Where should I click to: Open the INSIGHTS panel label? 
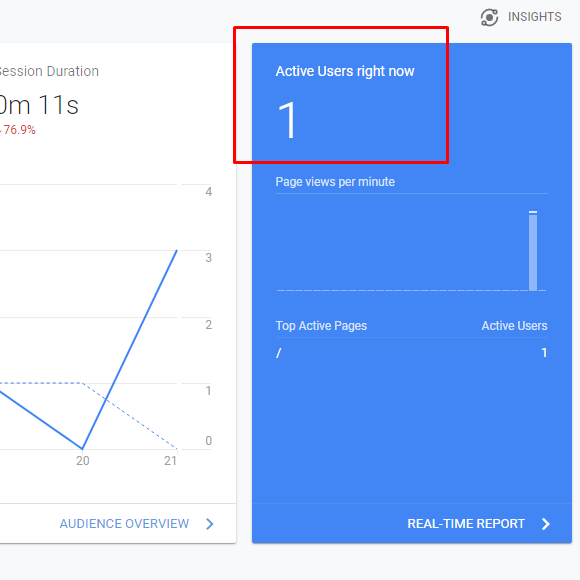pos(534,17)
